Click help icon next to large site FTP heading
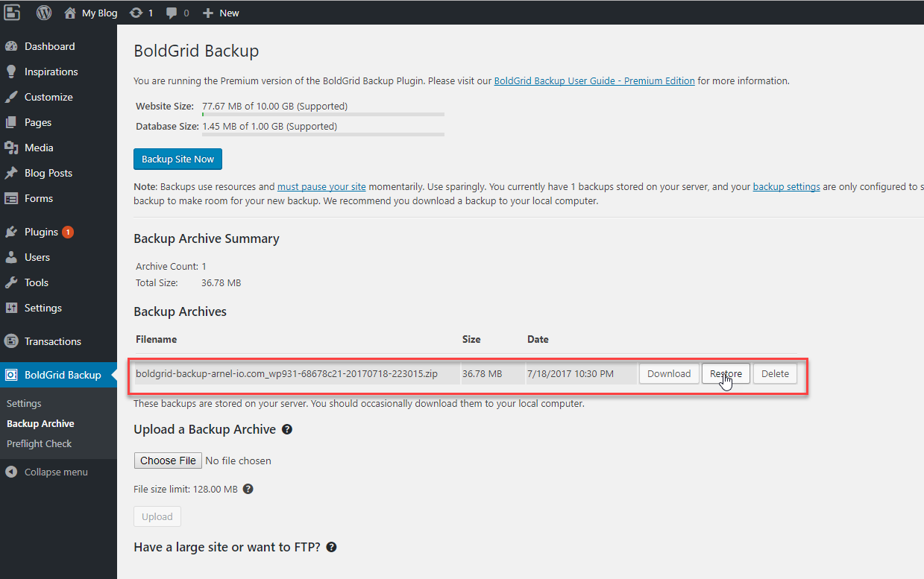 pos(332,547)
